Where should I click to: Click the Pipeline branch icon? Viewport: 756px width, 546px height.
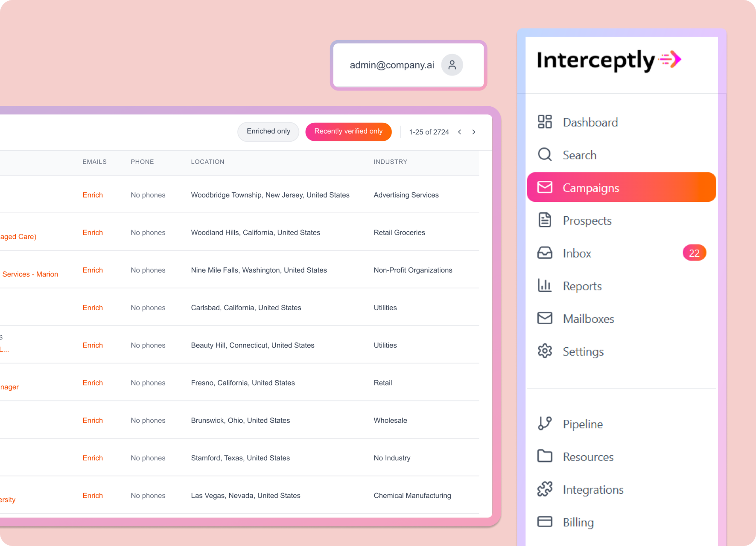point(545,424)
